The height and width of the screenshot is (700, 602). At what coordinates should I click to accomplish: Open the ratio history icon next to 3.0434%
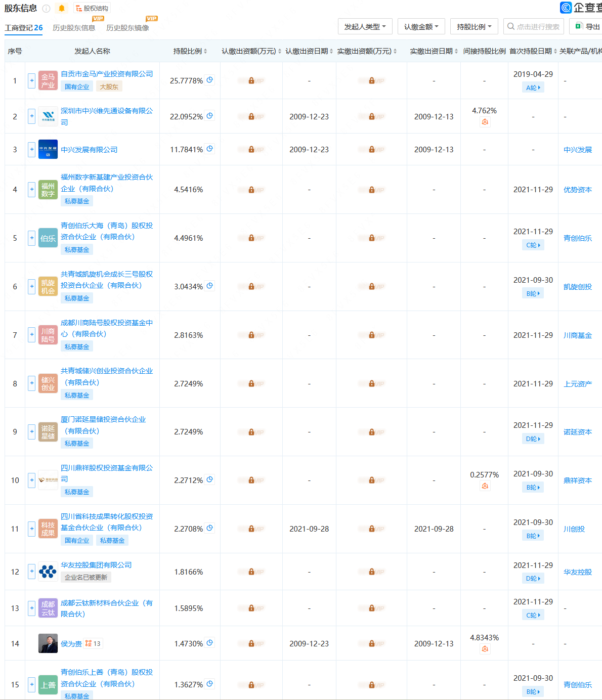pyautogui.click(x=210, y=286)
